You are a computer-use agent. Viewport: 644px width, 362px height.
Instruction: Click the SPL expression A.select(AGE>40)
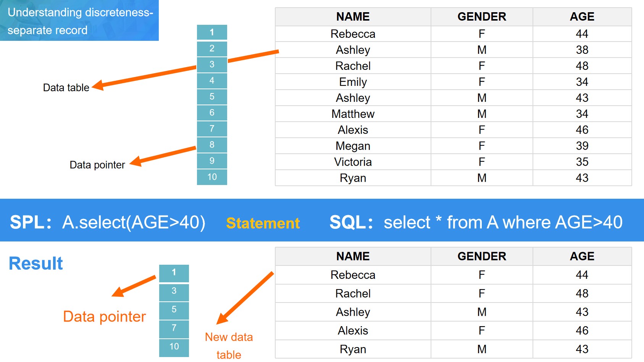134,222
